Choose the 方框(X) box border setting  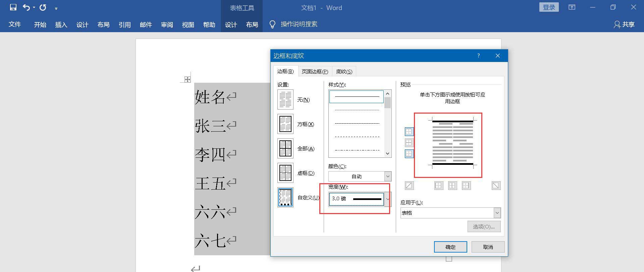(x=285, y=124)
